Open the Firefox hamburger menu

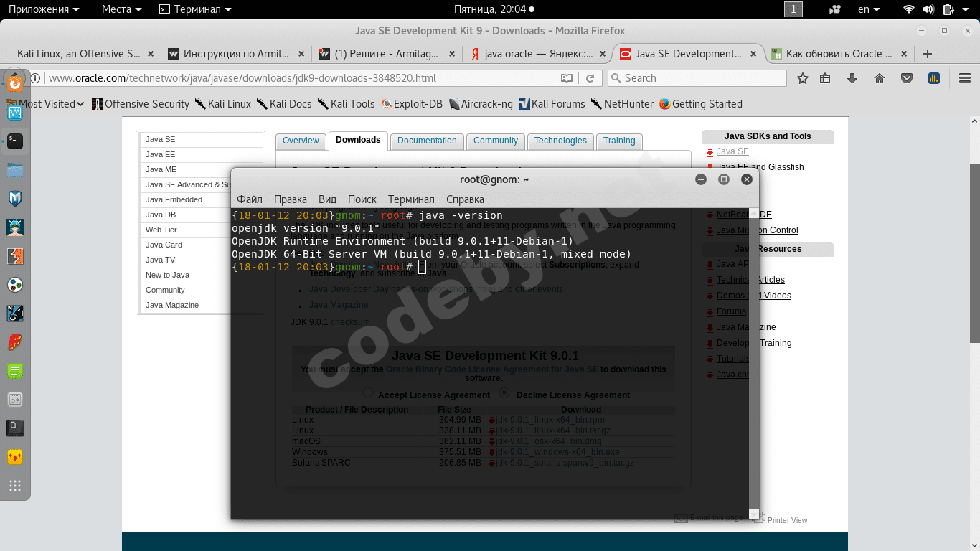pyautogui.click(x=964, y=78)
